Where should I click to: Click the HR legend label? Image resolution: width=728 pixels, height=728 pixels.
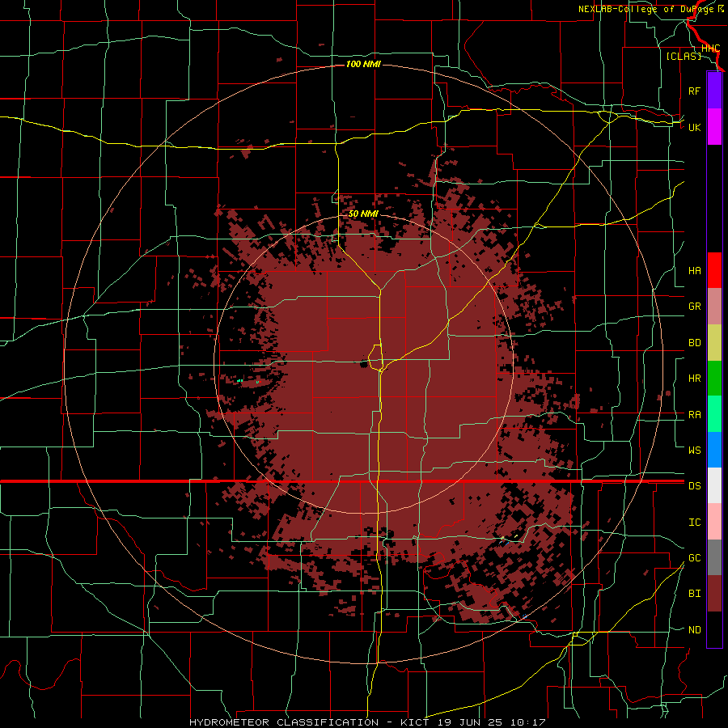694,379
